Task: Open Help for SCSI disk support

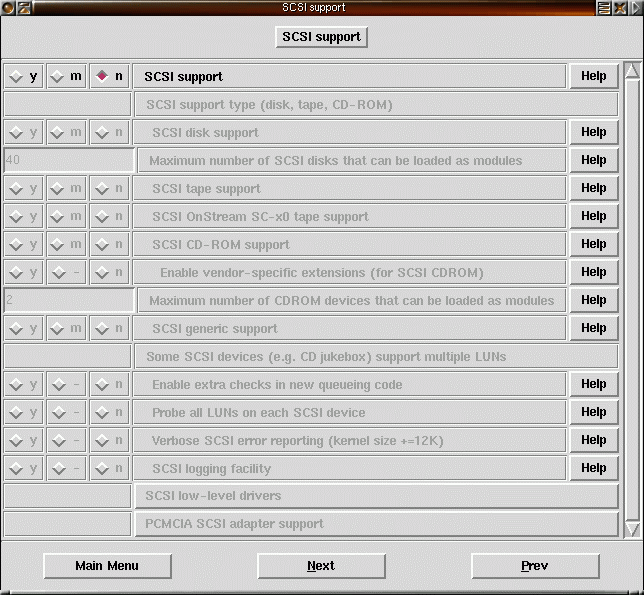Action: pos(593,132)
